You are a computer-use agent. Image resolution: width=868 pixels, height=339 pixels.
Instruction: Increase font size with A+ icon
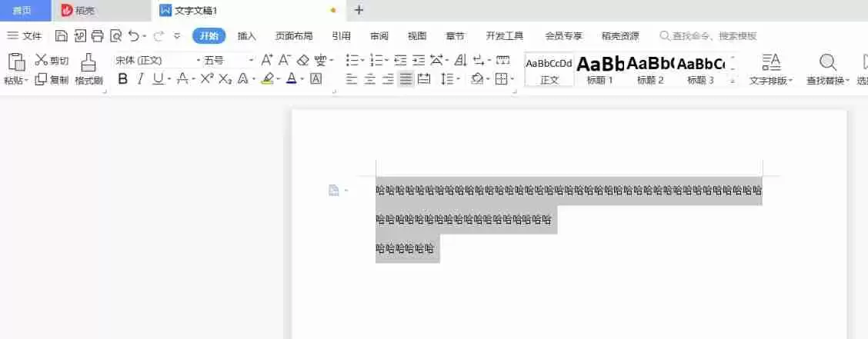pos(267,60)
